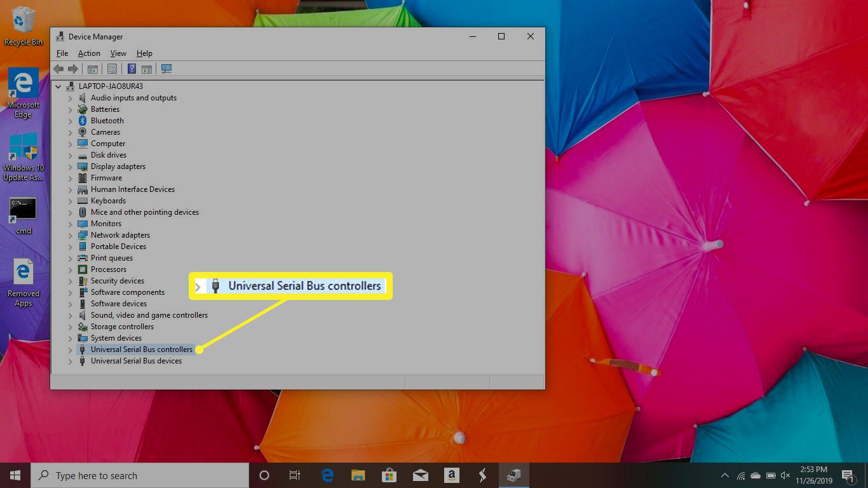Expand the Cameras category chevron
The width and height of the screenshot is (868, 488).
(71, 132)
